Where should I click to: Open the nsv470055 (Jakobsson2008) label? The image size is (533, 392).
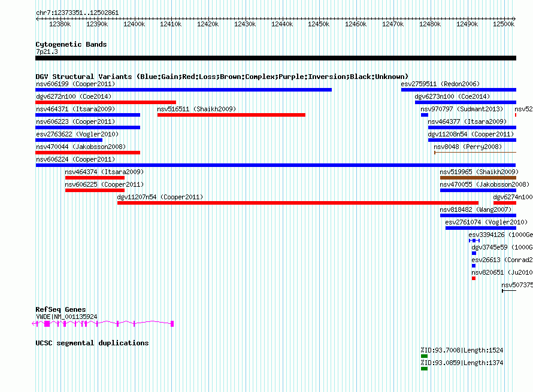pos(484,184)
